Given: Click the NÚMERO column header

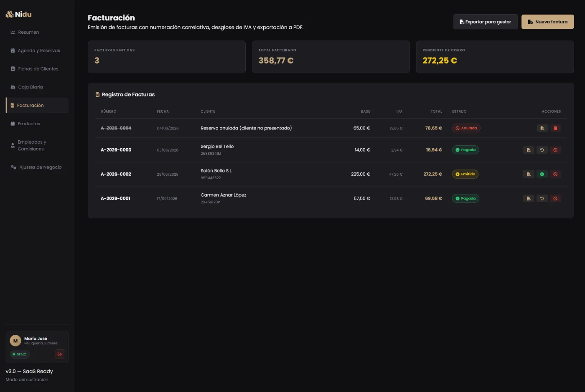Looking at the screenshot, I should pos(109,111).
